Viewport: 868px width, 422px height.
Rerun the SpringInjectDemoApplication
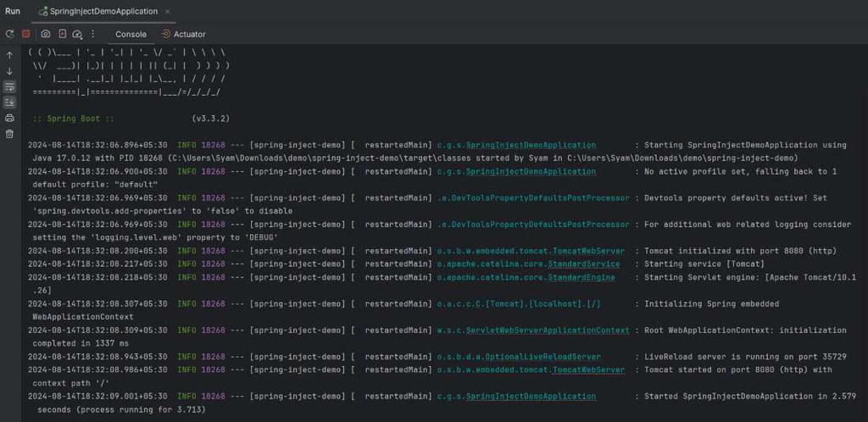[x=10, y=34]
